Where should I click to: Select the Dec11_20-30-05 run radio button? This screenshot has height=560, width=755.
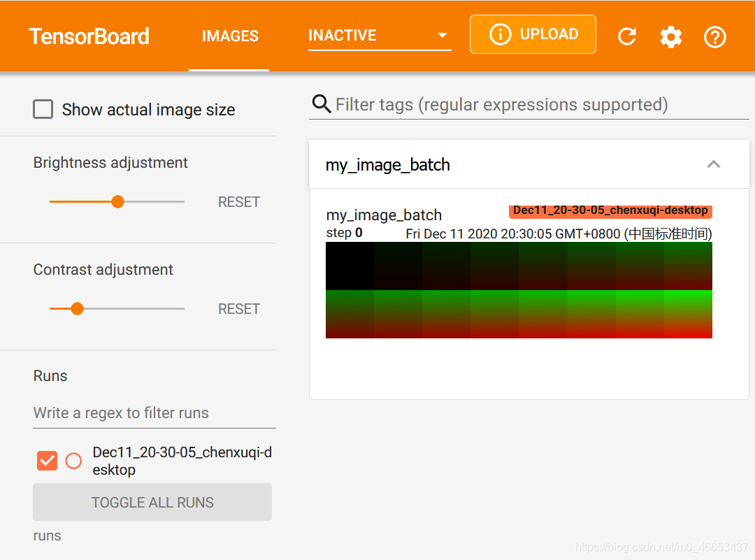tap(73, 461)
